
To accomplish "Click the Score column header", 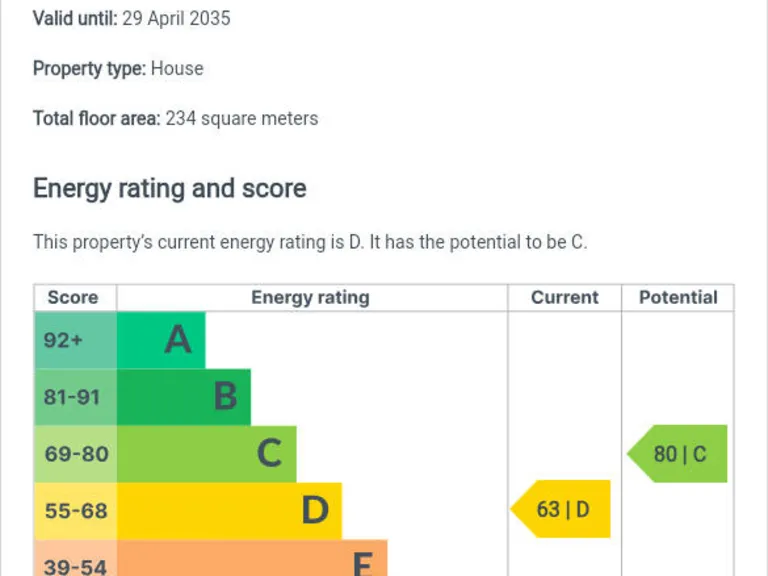I will 73,297.
